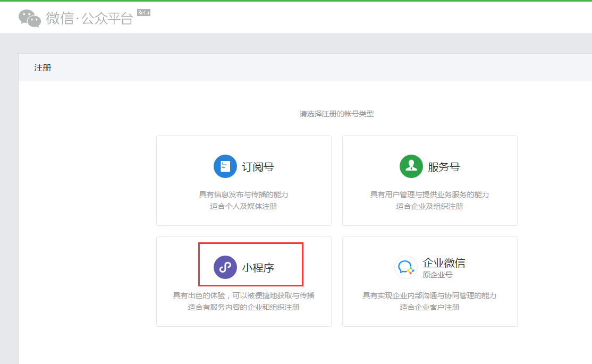Click 适合个人及媒体注册 text in 订阅号 card
The height and width of the screenshot is (364, 592).
(x=243, y=206)
